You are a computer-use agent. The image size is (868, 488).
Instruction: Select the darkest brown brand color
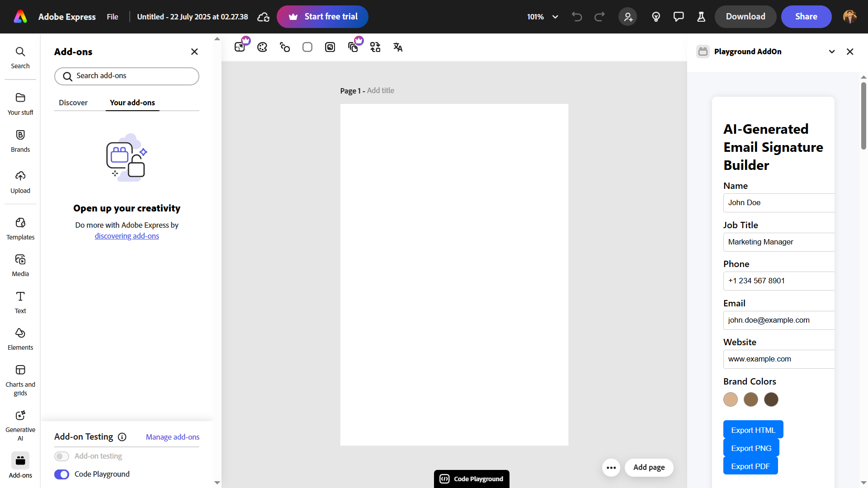771,399
